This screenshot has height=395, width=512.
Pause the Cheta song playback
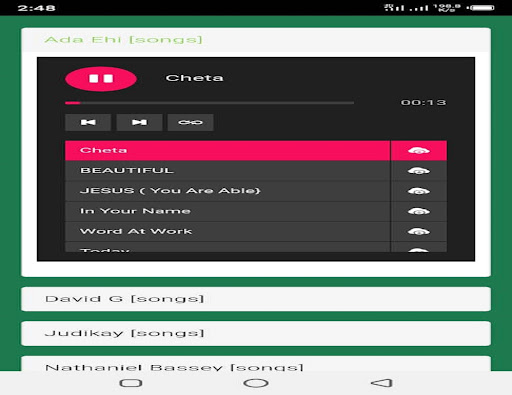tap(101, 79)
